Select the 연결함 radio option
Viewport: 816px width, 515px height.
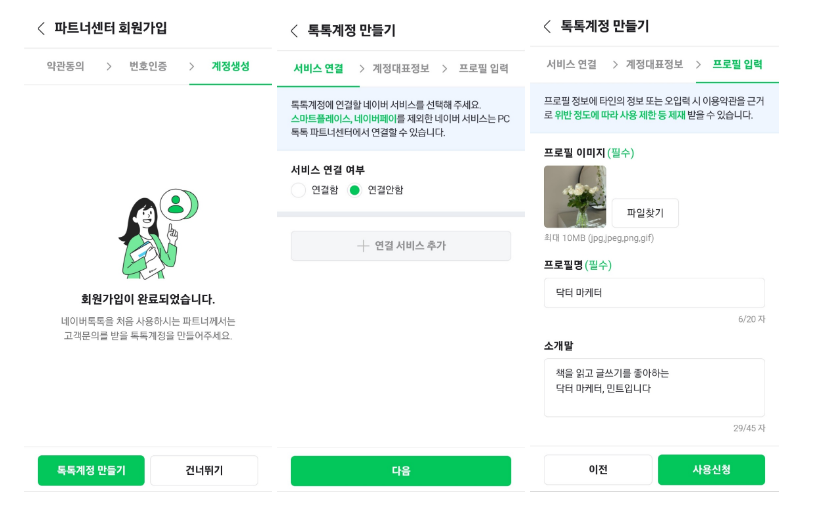pyautogui.click(x=299, y=190)
